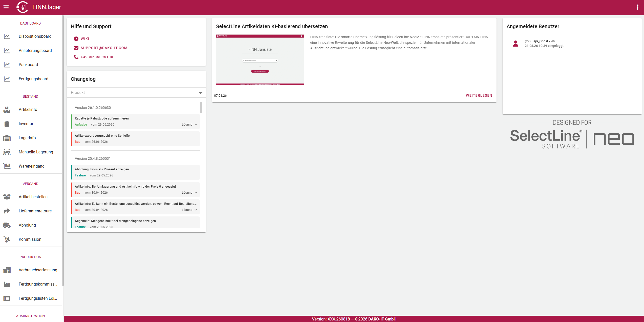Click the Packboard chart icon
The width and height of the screenshot is (644, 322).
pyautogui.click(x=7, y=65)
